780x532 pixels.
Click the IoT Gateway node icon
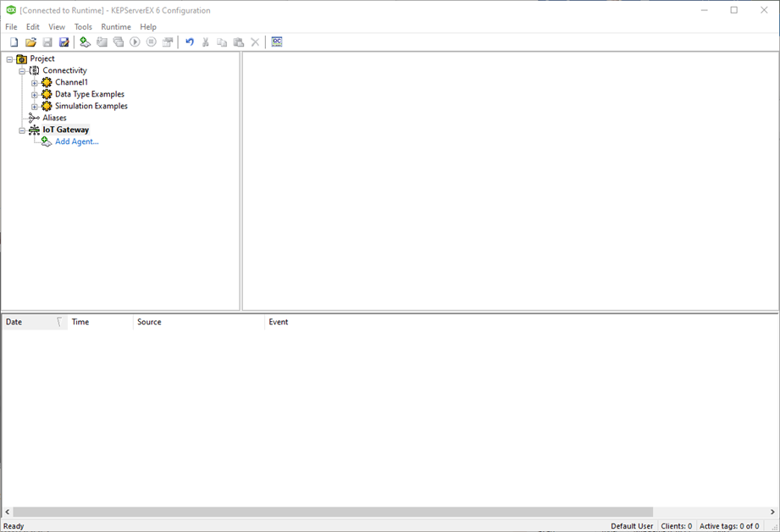pyautogui.click(x=34, y=130)
